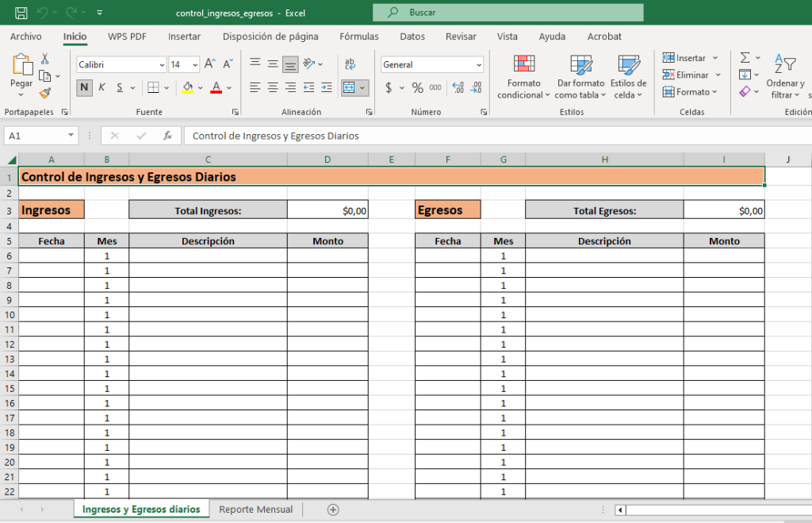Click the AutoSum sigma icon
The width and height of the screenshot is (812, 523).
tap(745, 58)
